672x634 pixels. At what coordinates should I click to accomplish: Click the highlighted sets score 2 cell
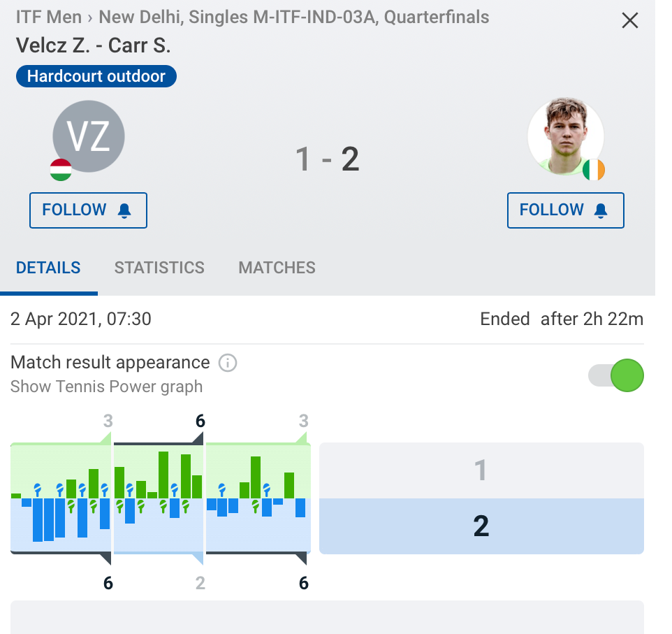[481, 526]
